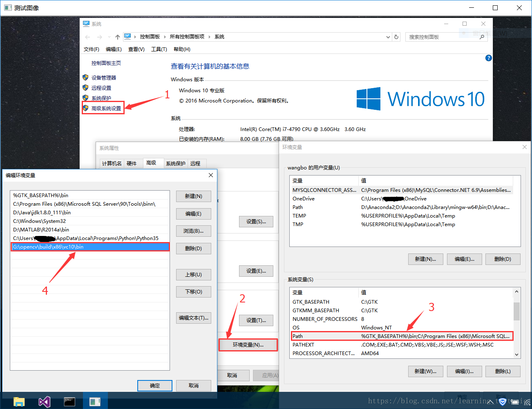Open the 查看(V) menu
532x409 pixels.
click(136, 49)
